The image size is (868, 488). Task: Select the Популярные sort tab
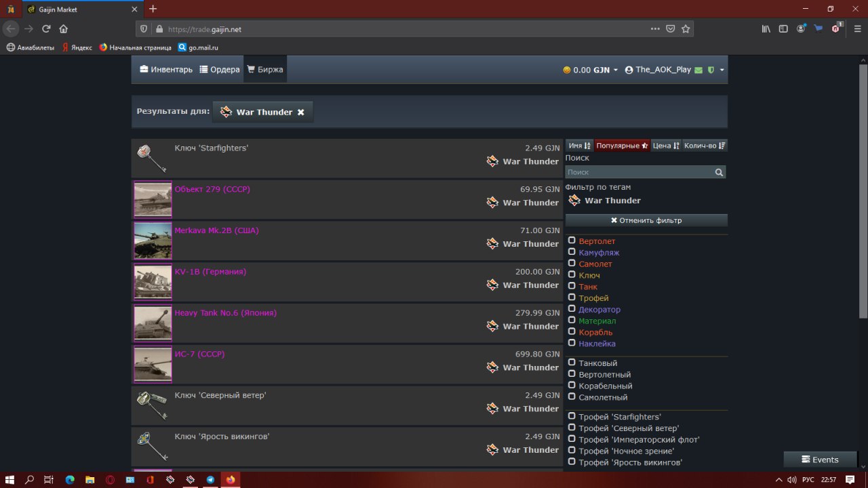click(622, 146)
